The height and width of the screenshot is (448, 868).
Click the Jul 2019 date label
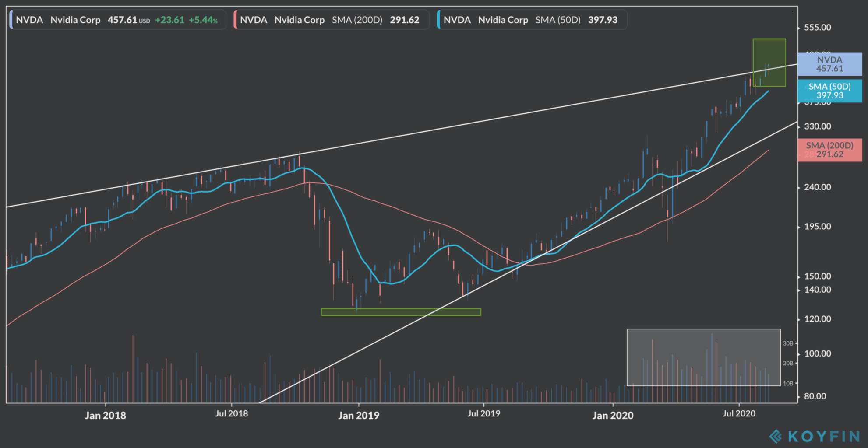pyautogui.click(x=483, y=413)
